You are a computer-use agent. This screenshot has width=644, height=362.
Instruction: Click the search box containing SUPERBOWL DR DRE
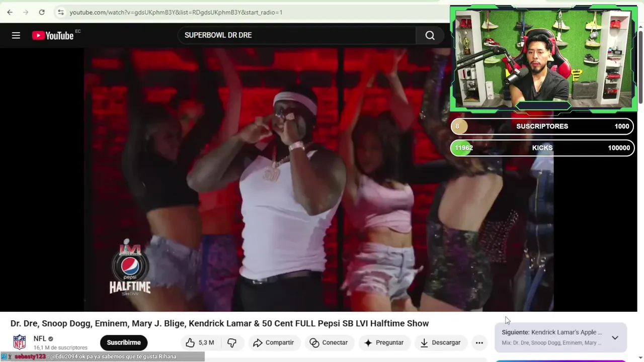coord(297,35)
